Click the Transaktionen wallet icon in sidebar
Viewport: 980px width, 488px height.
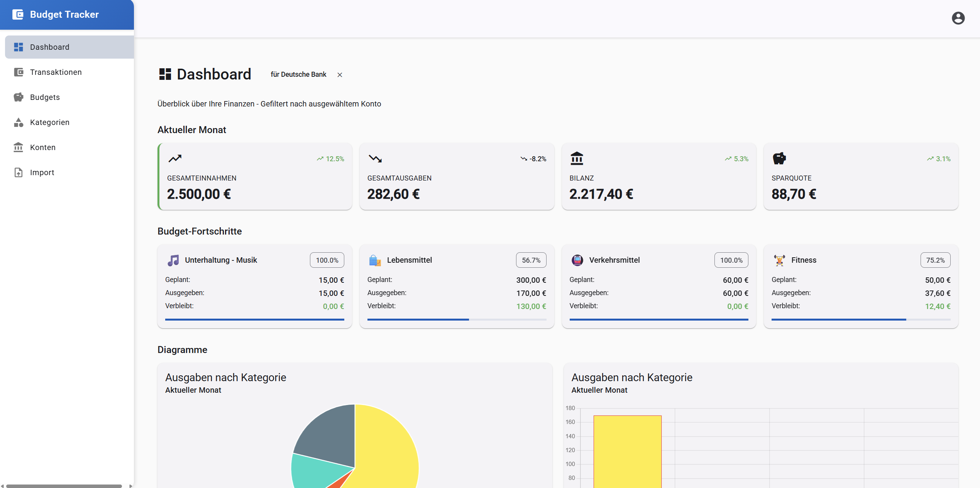pyautogui.click(x=19, y=72)
